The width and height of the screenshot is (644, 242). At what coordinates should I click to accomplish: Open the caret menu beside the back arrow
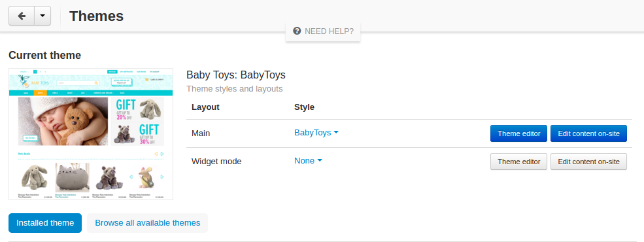[x=42, y=16]
